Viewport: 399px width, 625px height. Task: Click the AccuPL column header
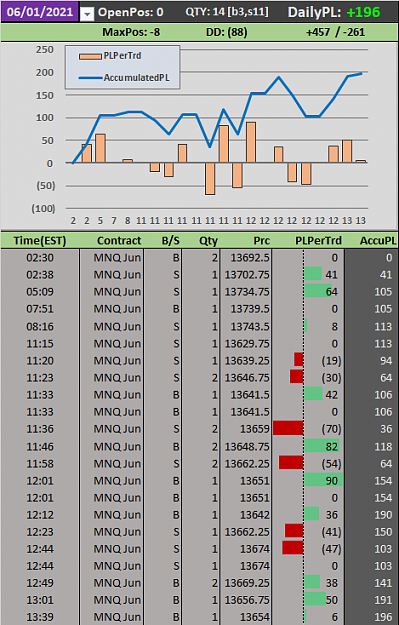coord(371,241)
